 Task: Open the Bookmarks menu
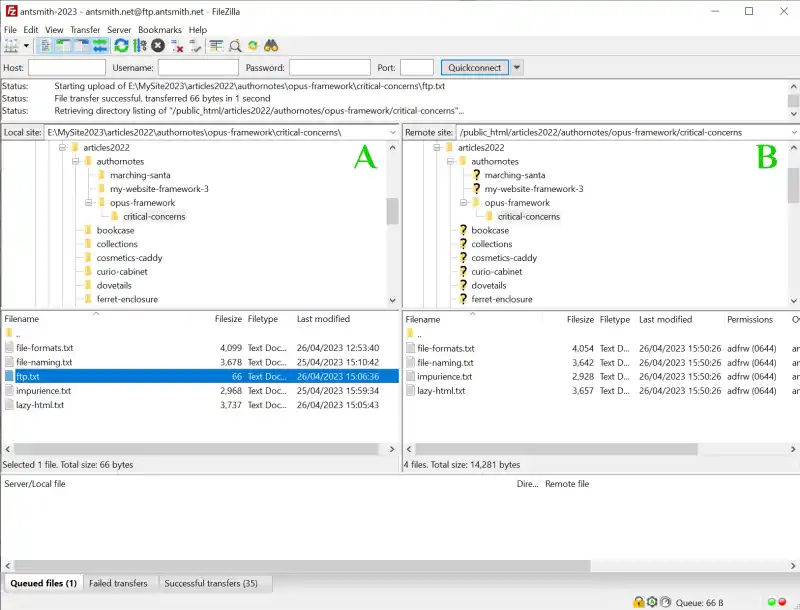pyautogui.click(x=160, y=30)
